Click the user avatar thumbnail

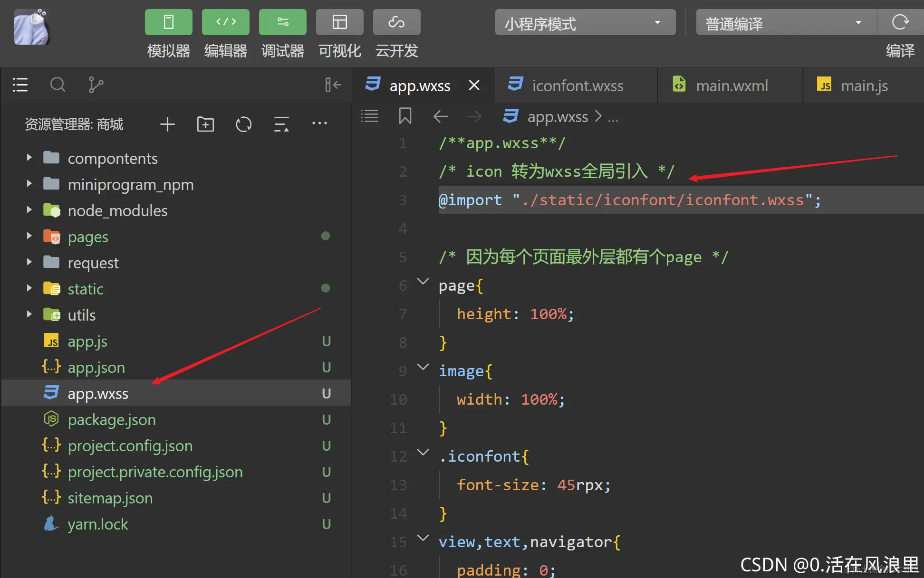pos(32,28)
